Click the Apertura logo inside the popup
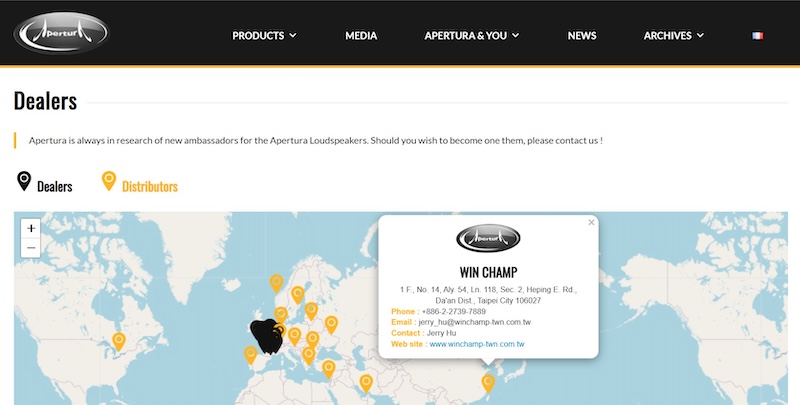 (x=488, y=238)
